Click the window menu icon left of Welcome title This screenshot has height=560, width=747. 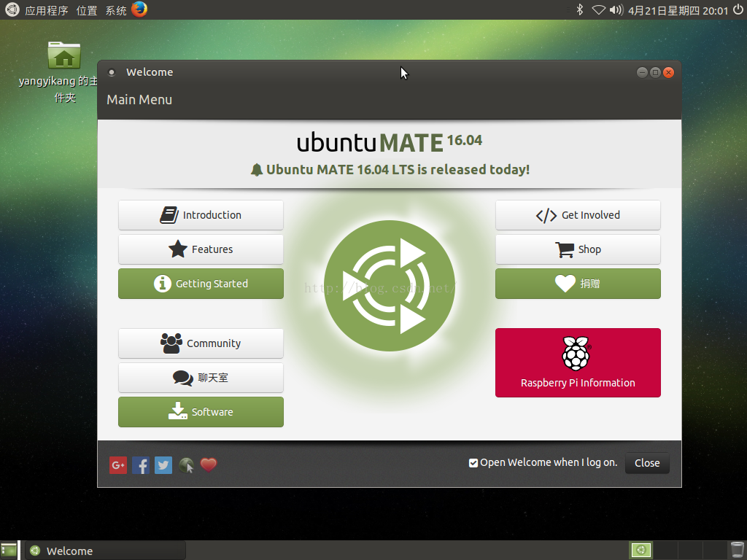(112, 72)
